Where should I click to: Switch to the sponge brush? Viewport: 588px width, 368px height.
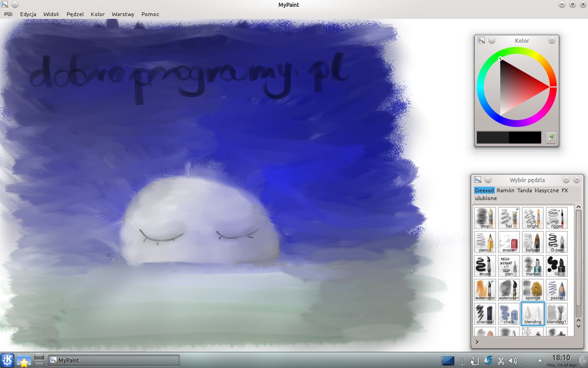pos(532,289)
